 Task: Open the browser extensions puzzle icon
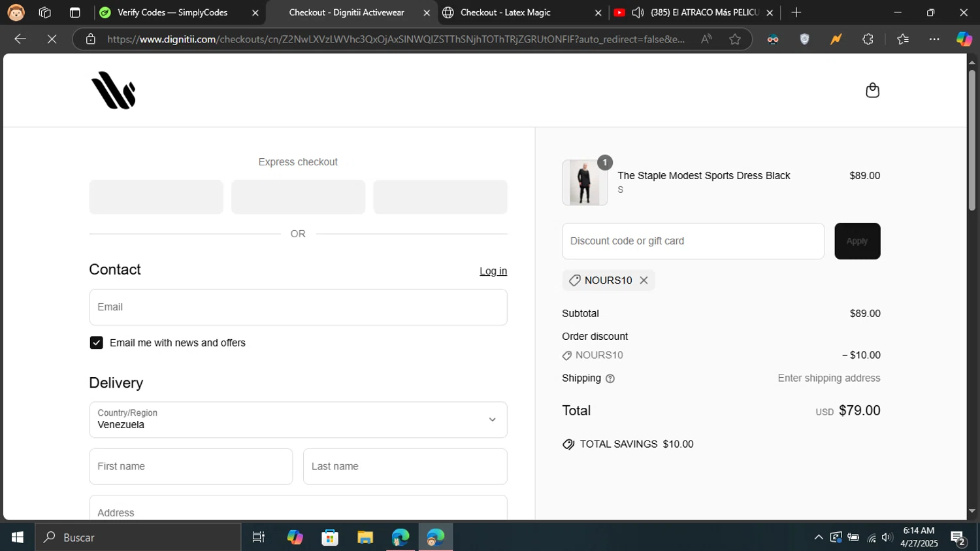point(868,39)
